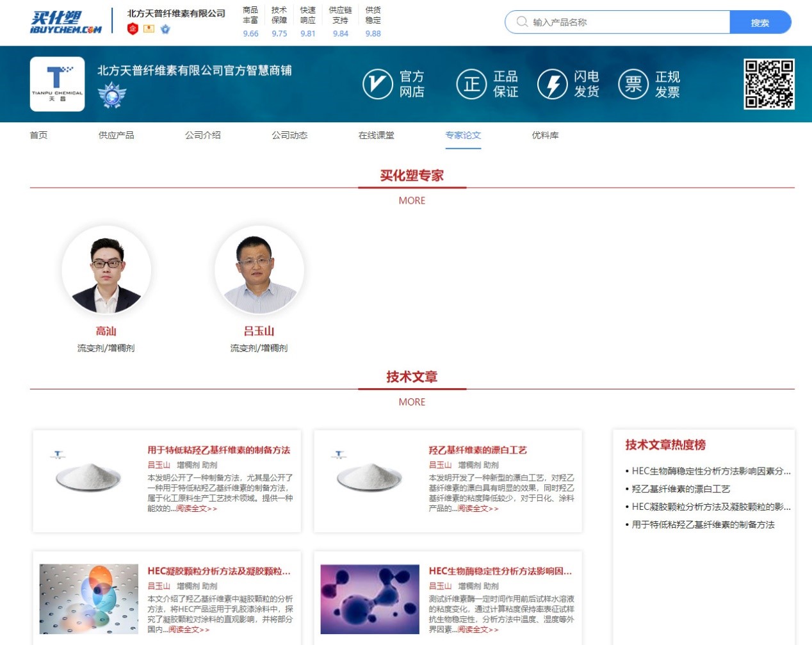Click the name 吕玉山 under the portrait
Screen dimensions: 812x645
(x=259, y=331)
